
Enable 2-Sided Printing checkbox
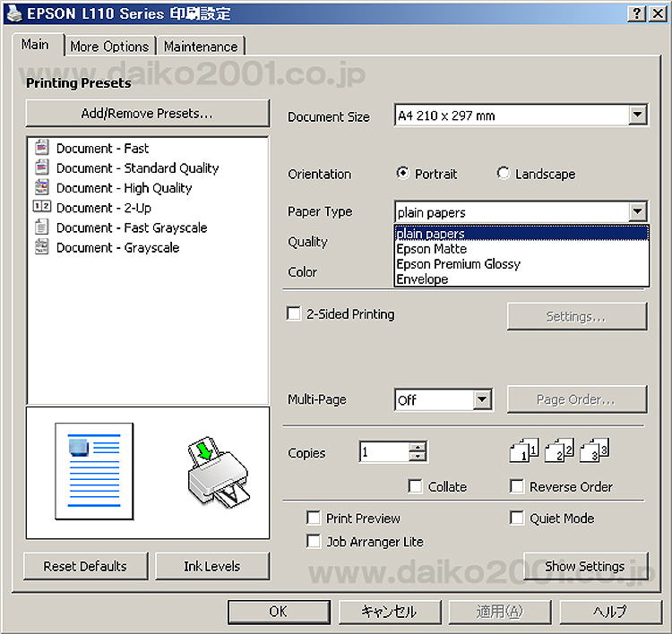pyautogui.click(x=294, y=313)
